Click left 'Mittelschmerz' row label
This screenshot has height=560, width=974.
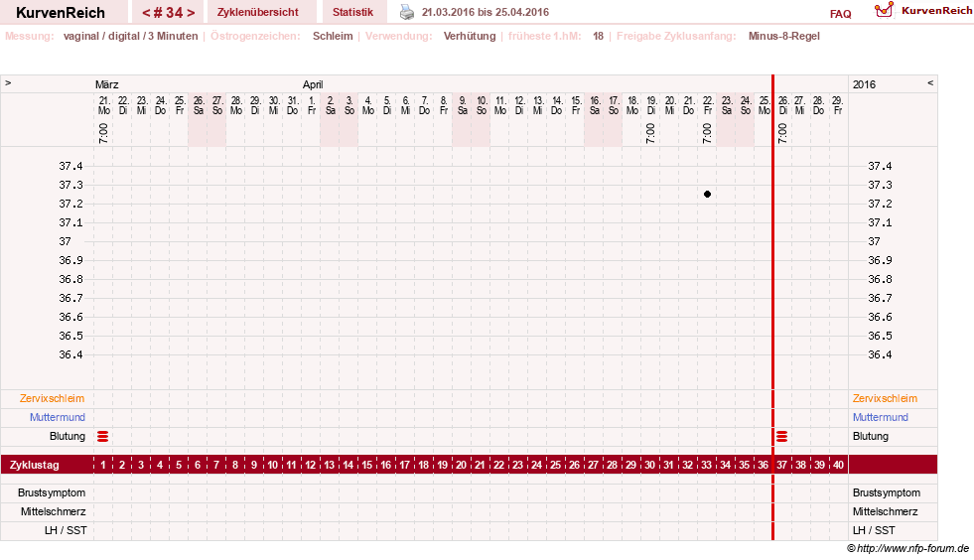[53, 511]
